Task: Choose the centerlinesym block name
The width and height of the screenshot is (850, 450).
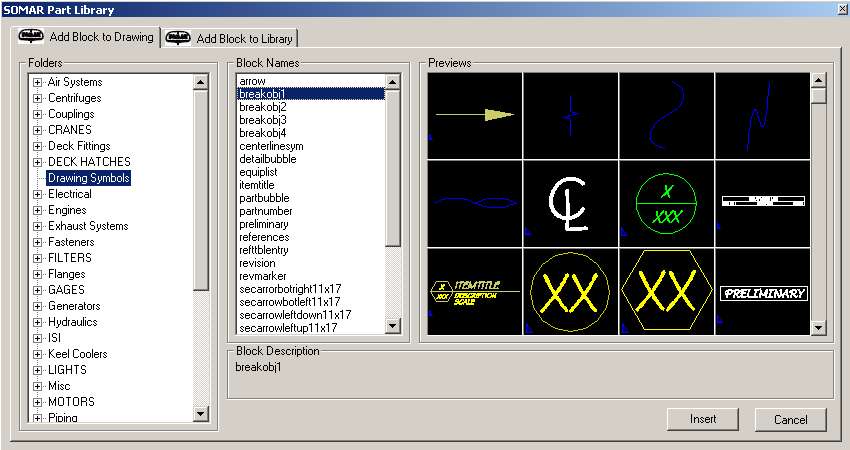Action: (x=272, y=146)
